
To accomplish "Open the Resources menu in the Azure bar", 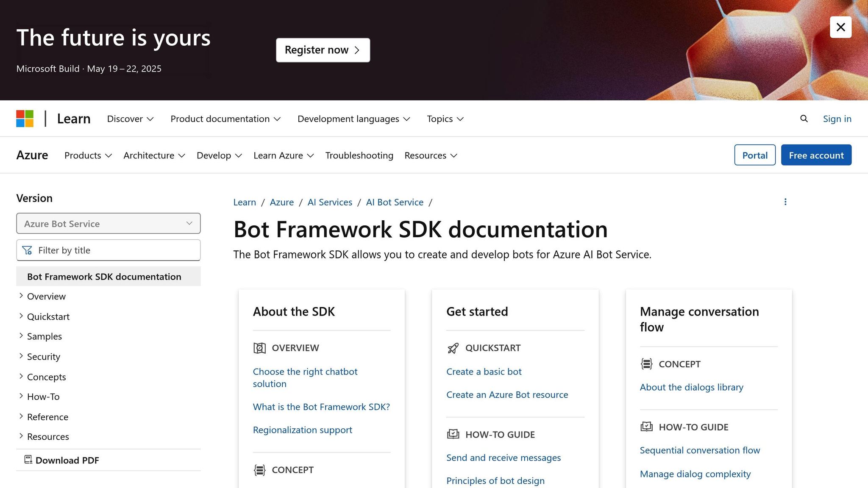I will [x=431, y=155].
